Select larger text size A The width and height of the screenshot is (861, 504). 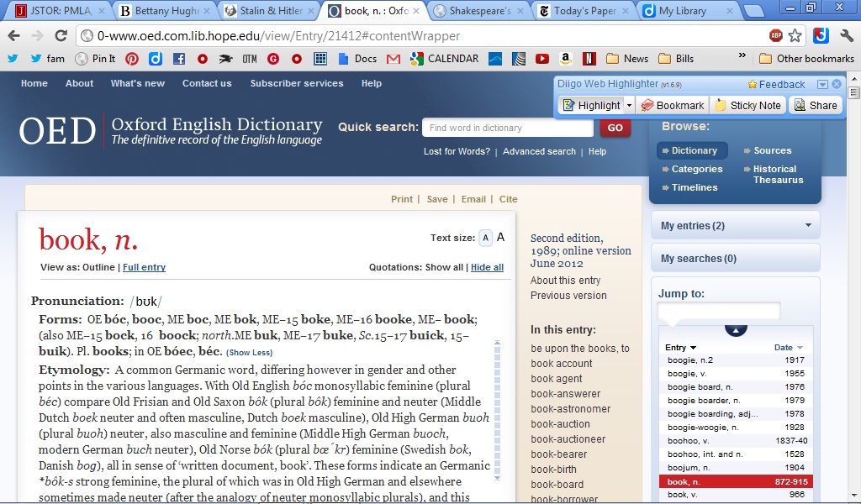pyautogui.click(x=500, y=238)
